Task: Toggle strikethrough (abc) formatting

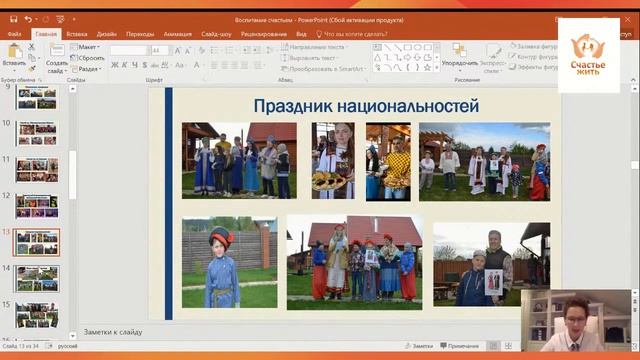Action: pos(155,65)
